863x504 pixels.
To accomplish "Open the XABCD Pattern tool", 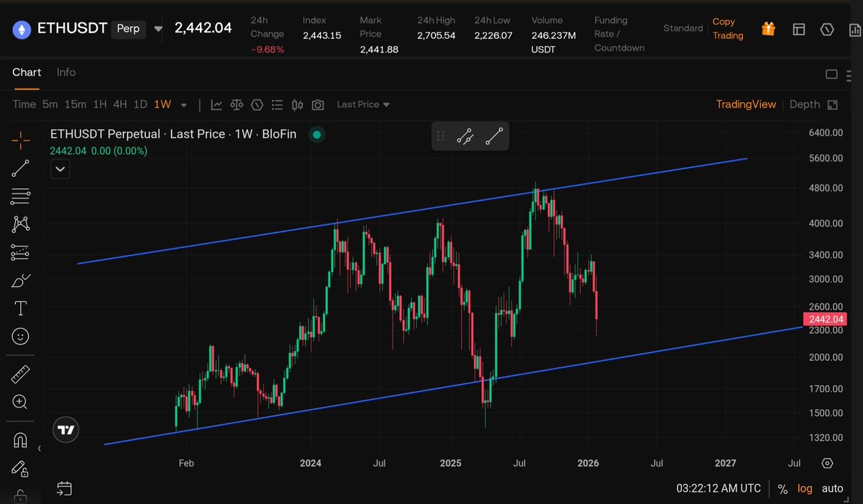I will click(19, 224).
